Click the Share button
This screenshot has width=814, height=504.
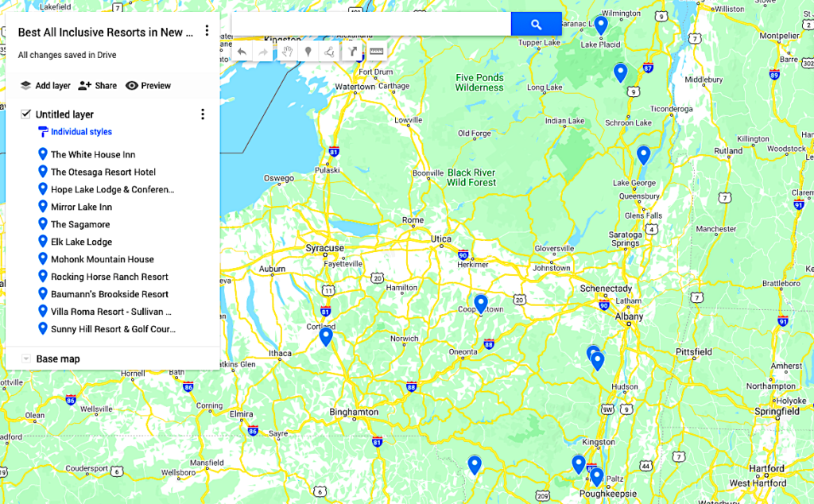[98, 86]
